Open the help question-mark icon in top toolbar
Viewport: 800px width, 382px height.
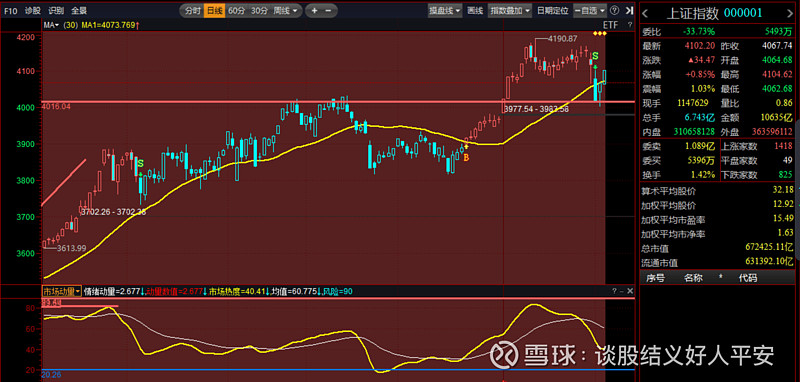614,10
